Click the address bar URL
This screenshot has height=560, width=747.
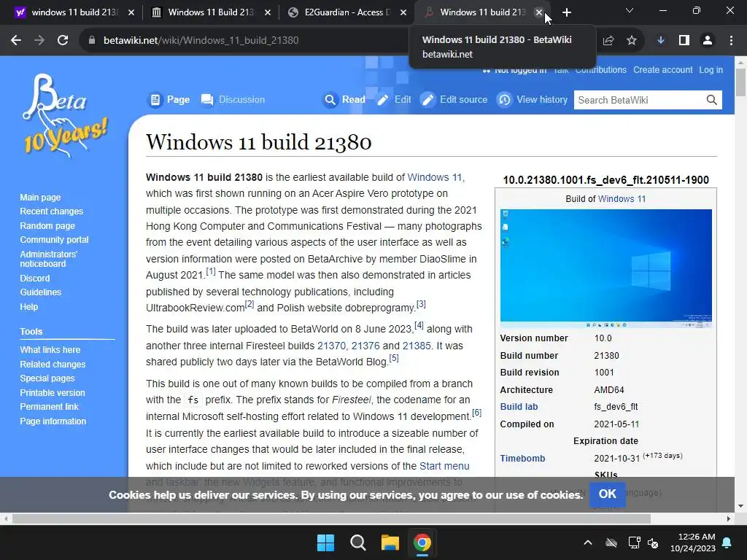coord(201,41)
